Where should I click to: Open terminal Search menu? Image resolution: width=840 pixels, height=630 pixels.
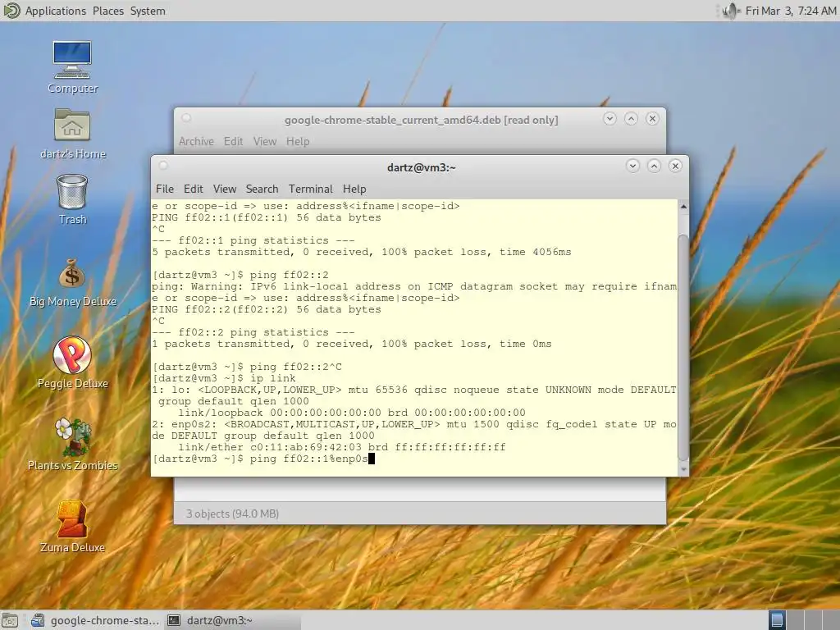[262, 189]
